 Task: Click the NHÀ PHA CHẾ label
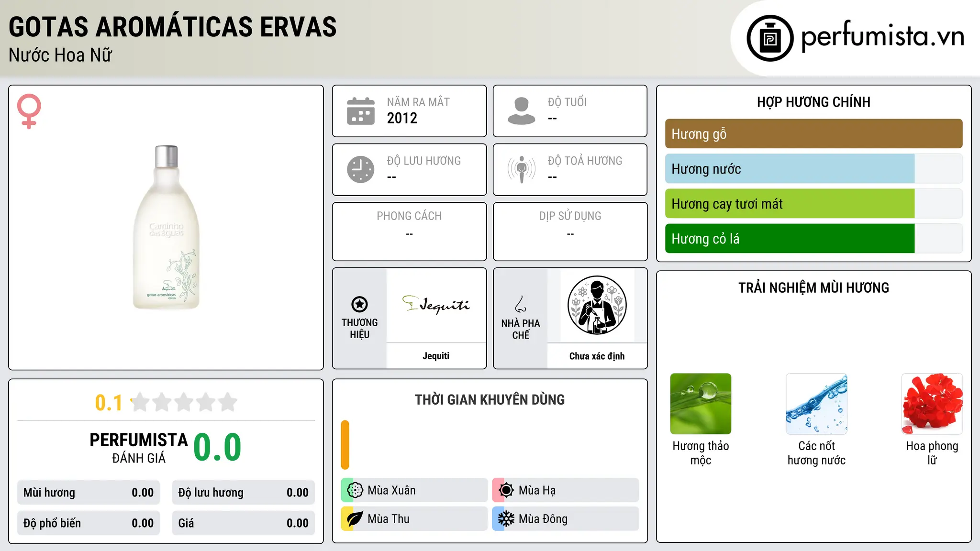coord(521,329)
